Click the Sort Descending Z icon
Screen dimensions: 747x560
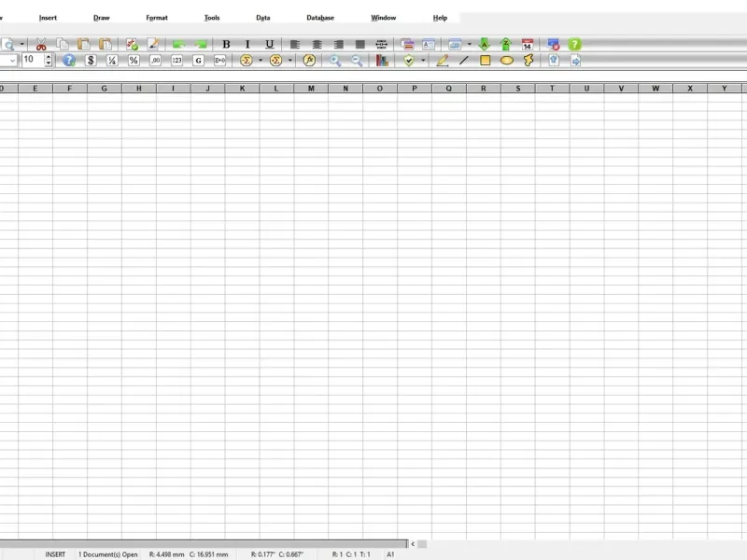pyautogui.click(x=505, y=44)
